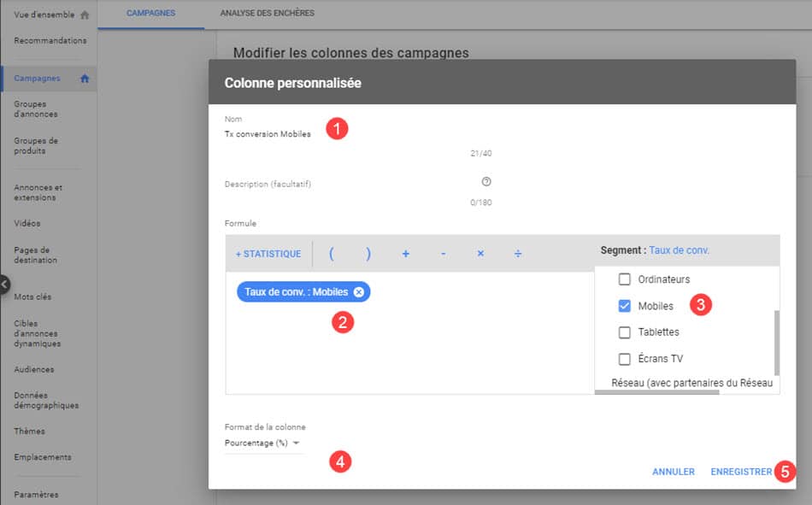Open Cibles d'annonces dynamiques in sidebar
Image resolution: width=812 pixels, height=505 pixels.
coord(38,333)
